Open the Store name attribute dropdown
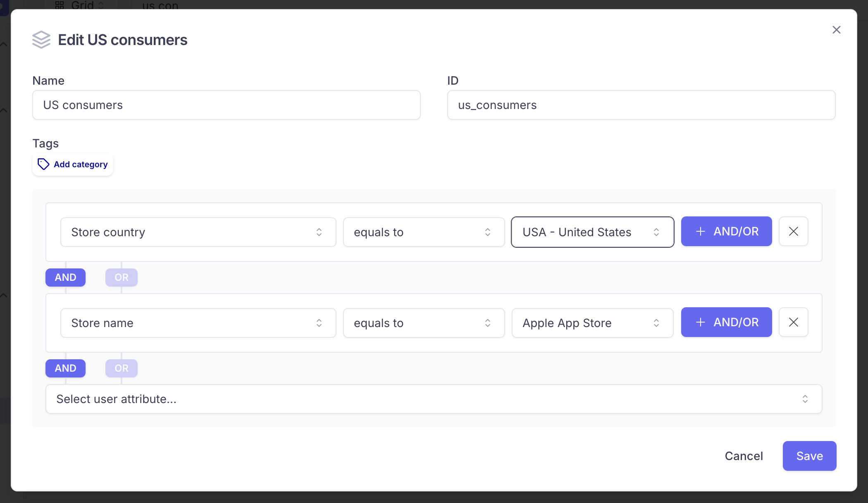868x503 pixels. 198,323
